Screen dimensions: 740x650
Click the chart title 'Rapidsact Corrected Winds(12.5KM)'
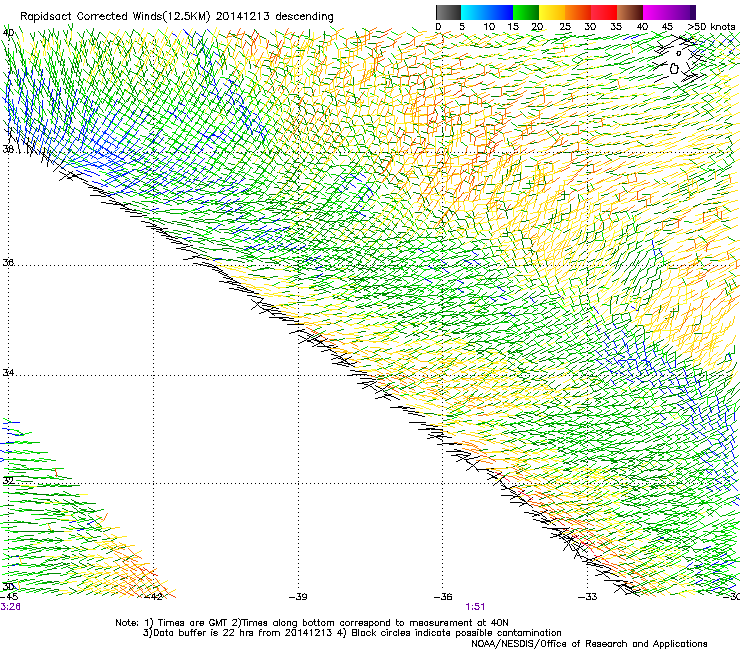(x=115, y=17)
